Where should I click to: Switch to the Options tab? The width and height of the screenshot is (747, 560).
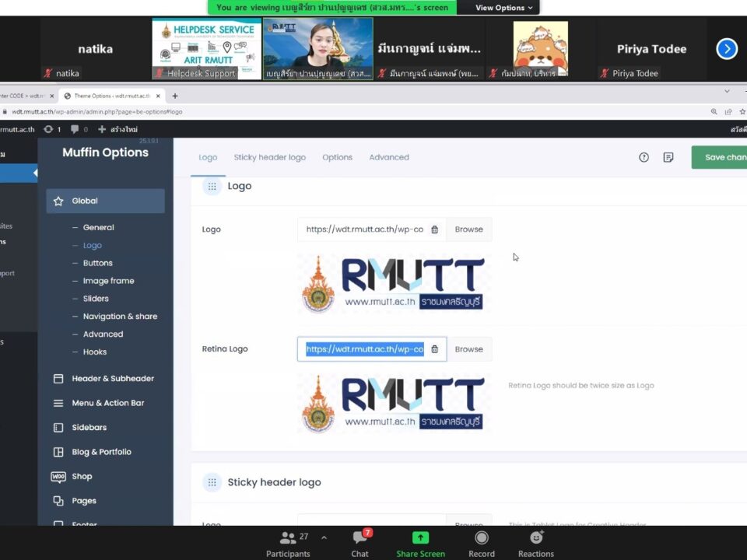(x=337, y=157)
